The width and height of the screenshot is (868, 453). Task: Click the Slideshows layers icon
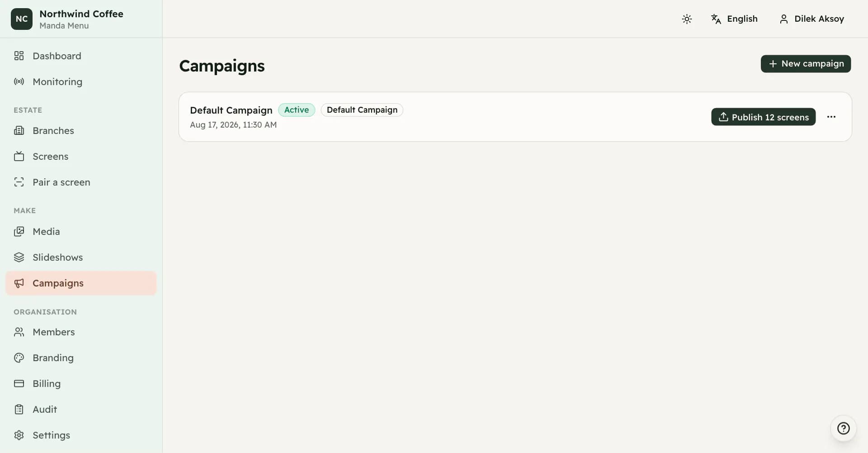pyautogui.click(x=19, y=257)
